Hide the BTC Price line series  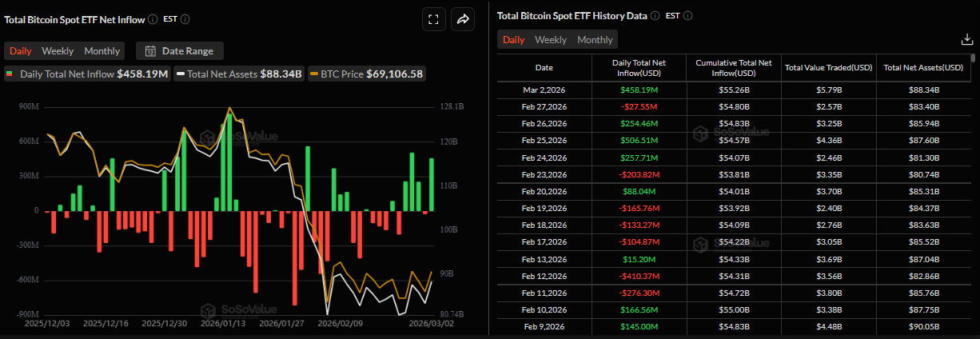(x=367, y=74)
